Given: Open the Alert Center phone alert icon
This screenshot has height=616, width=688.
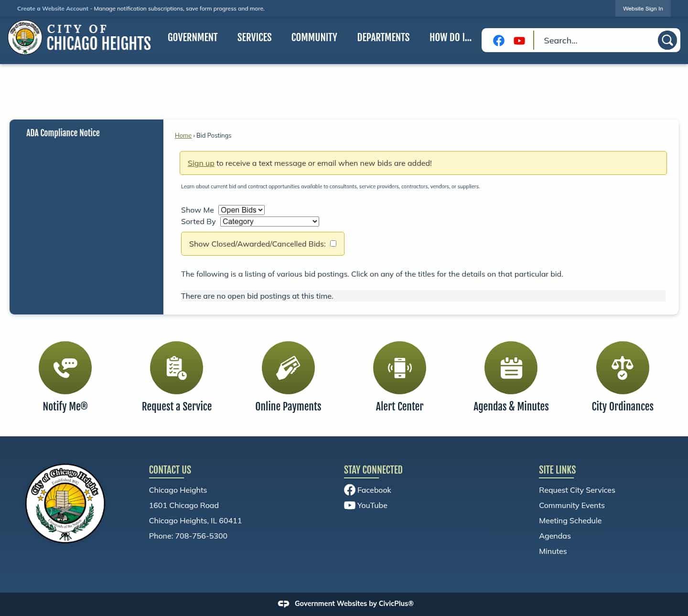Looking at the screenshot, I should tap(399, 367).
